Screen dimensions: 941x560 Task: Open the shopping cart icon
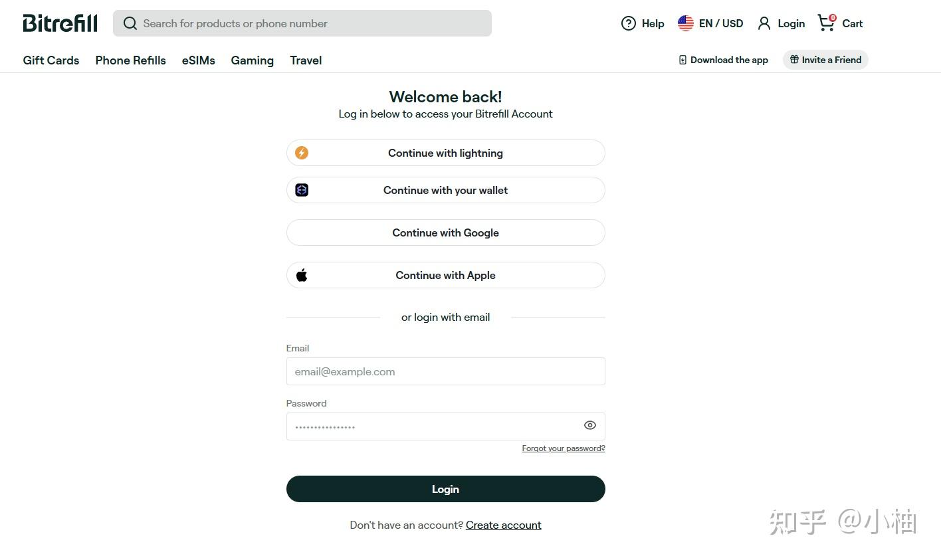tap(826, 23)
